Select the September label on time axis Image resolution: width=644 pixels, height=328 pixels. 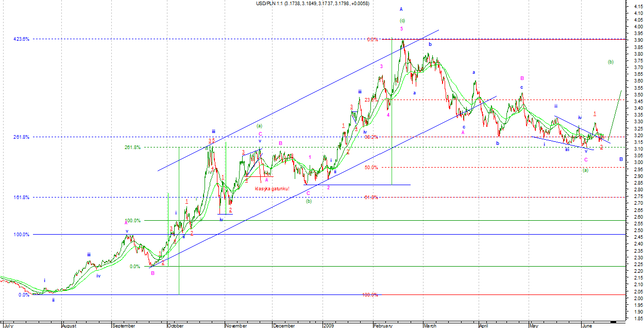coord(124,325)
